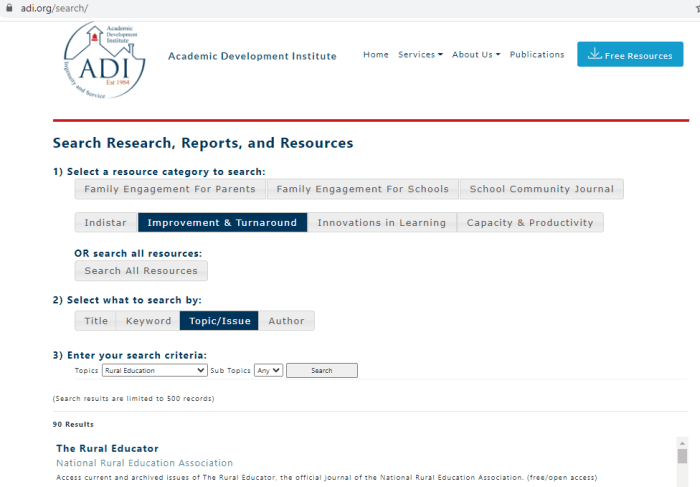Viewport: 700px width, 487px height.
Task: Click the results list scrollbar thumb
Action: click(682, 456)
